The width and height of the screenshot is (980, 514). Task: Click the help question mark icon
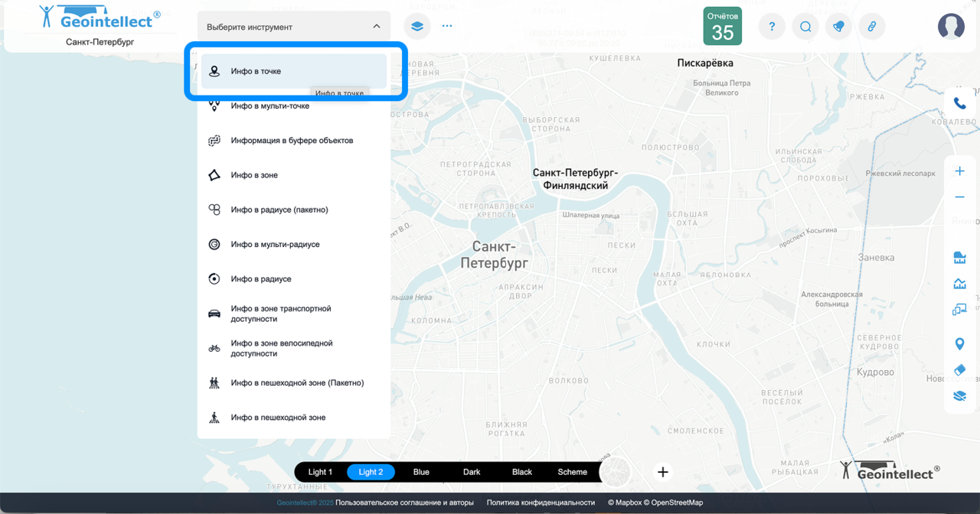pos(772,27)
